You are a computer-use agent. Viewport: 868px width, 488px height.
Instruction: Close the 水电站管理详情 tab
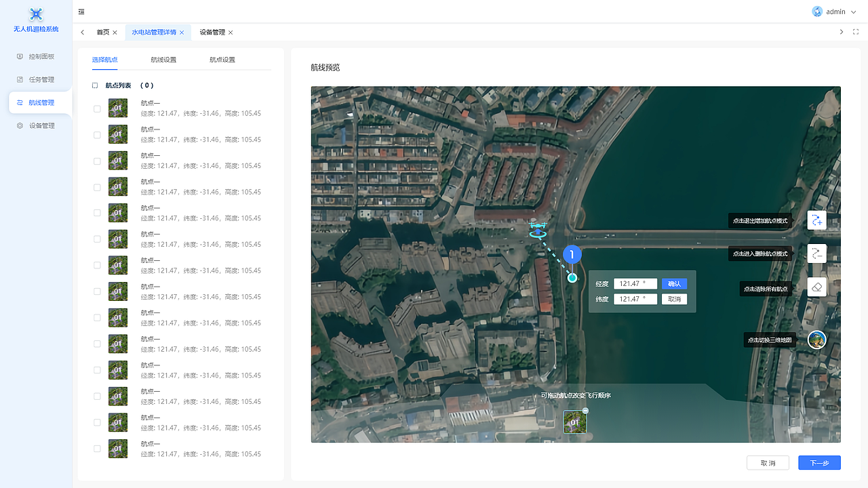click(182, 33)
